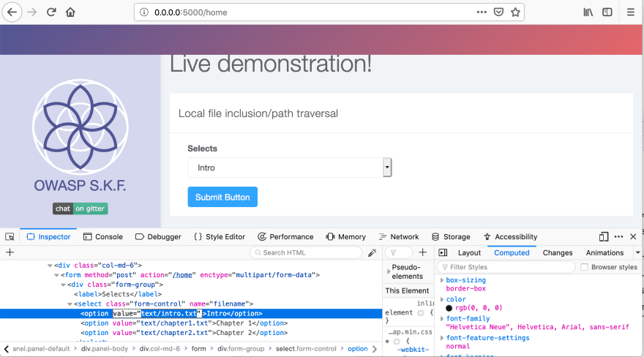Open the Storage tab
Screen dimensions: 644x357
pos(451,237)
